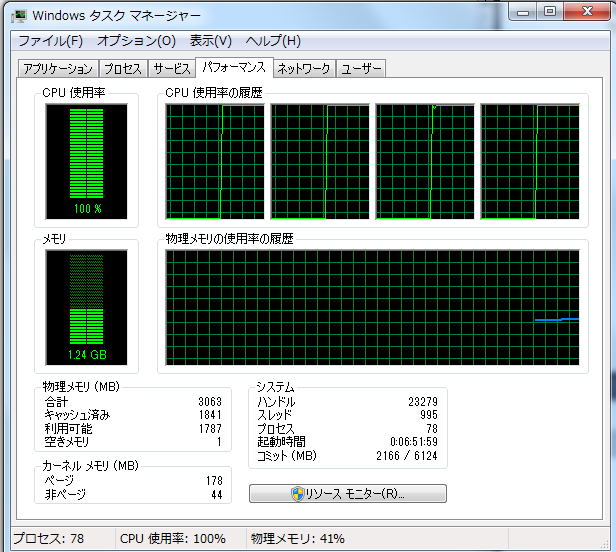Switch to the アプリケーション tab

pos(58,69)
